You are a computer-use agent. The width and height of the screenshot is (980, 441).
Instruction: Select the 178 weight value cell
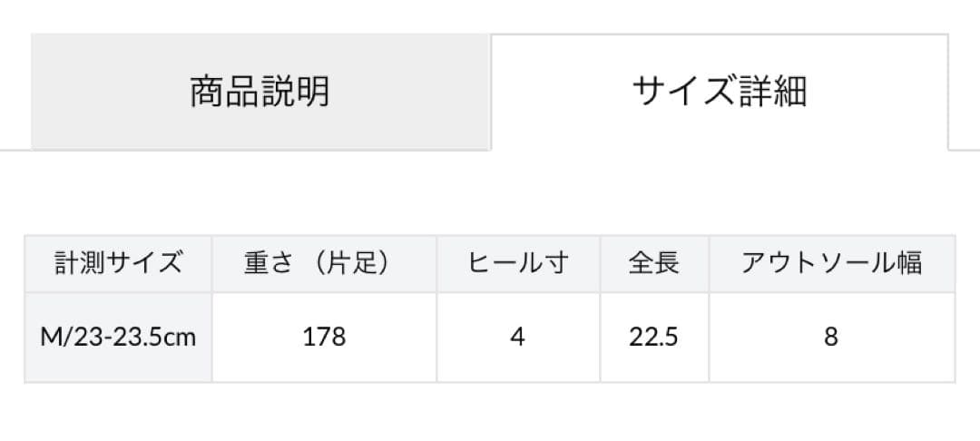[324, 338]
